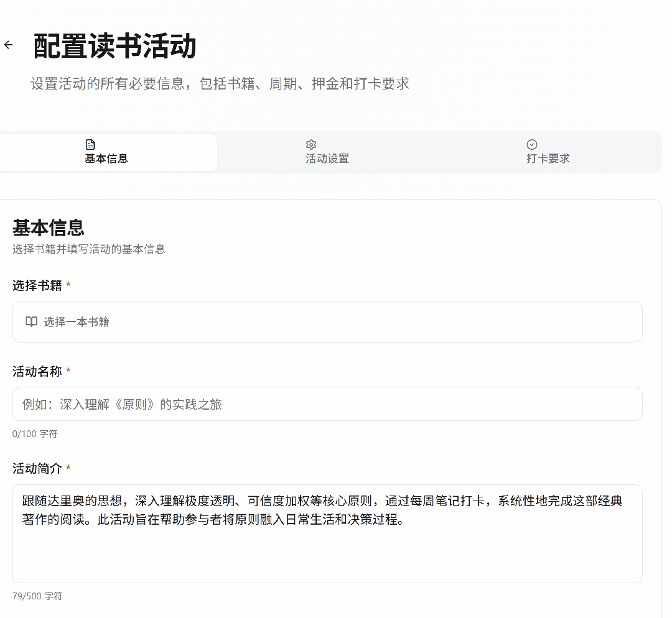This screenshot has width=672, height=618.
Task: Click the page subtitle starting with 设置活动的所有必要信息
Action: (x=220, y=84)
